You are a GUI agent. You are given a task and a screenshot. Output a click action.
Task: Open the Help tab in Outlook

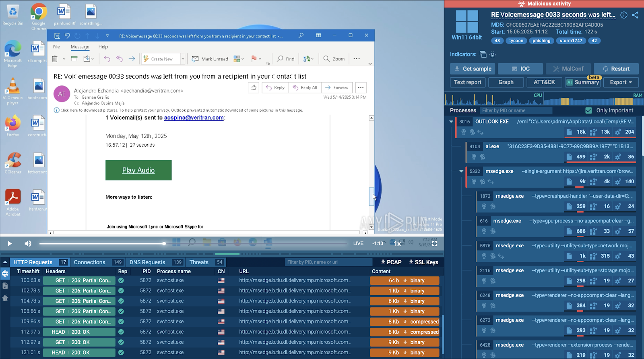coord(103,47)
